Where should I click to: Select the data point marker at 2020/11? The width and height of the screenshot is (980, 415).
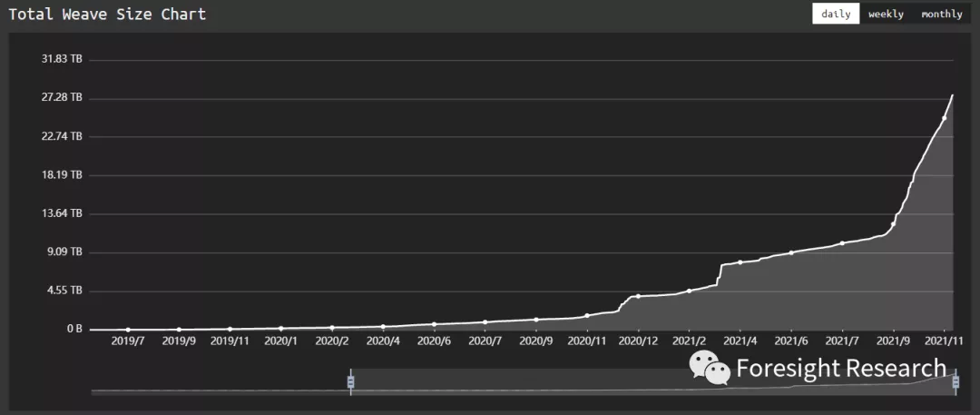coord(587,315)
